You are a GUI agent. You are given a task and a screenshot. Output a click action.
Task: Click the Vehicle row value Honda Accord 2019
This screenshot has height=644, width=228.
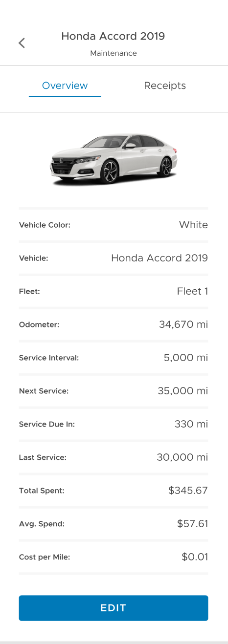click(160, 258)
